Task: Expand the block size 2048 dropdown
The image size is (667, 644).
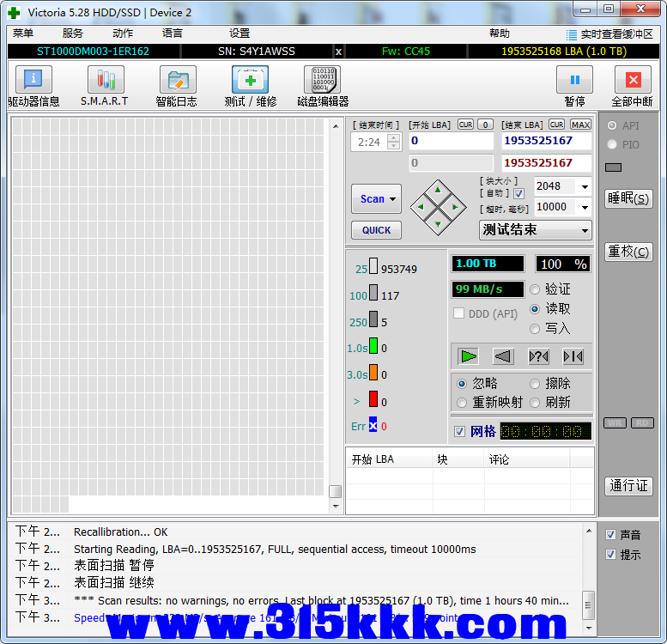Action: click(585, 187)
